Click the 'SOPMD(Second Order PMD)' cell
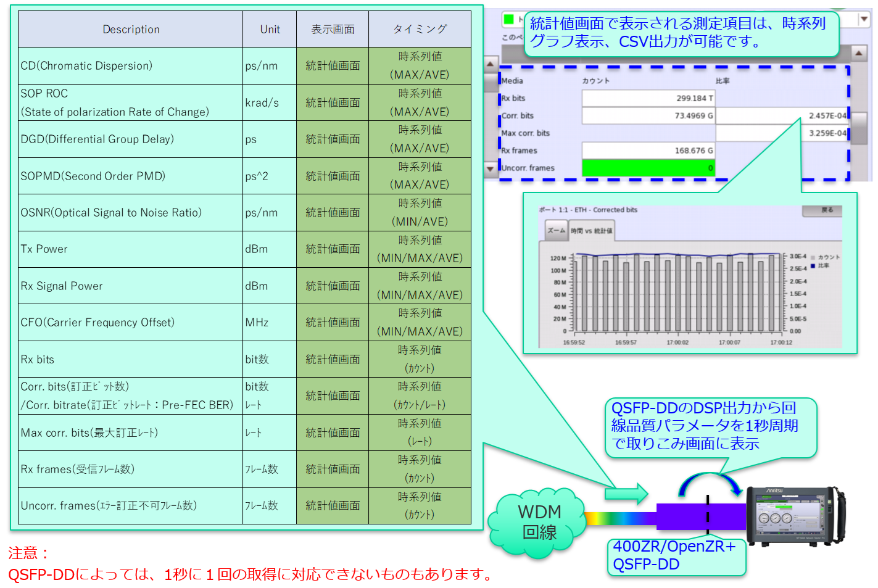 click(131, 176)
